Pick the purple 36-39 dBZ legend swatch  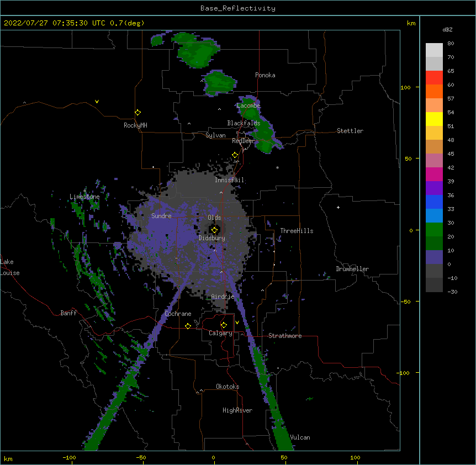pyautogui.click(x=434, y=188)
